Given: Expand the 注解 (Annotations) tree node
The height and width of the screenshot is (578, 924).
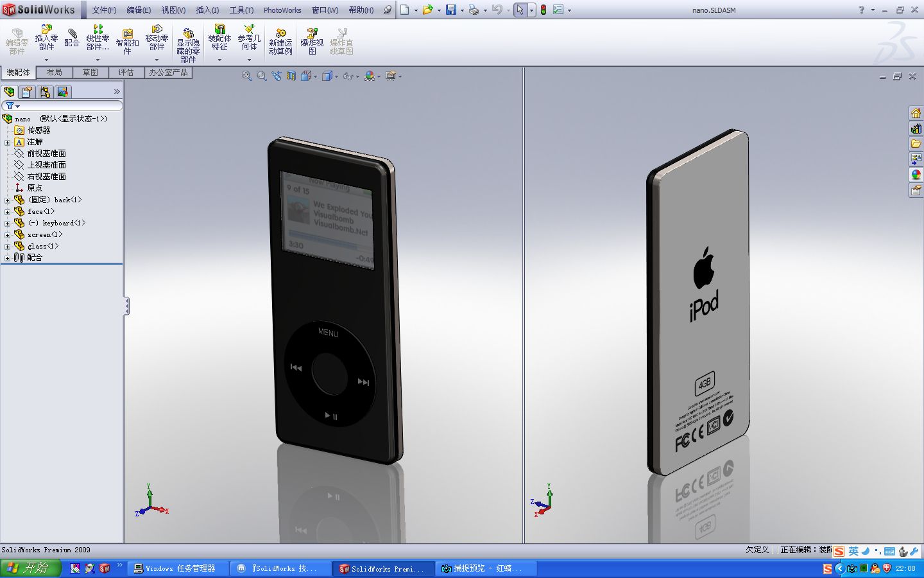Looking at the screenshot, I should [x=7, y=143].
